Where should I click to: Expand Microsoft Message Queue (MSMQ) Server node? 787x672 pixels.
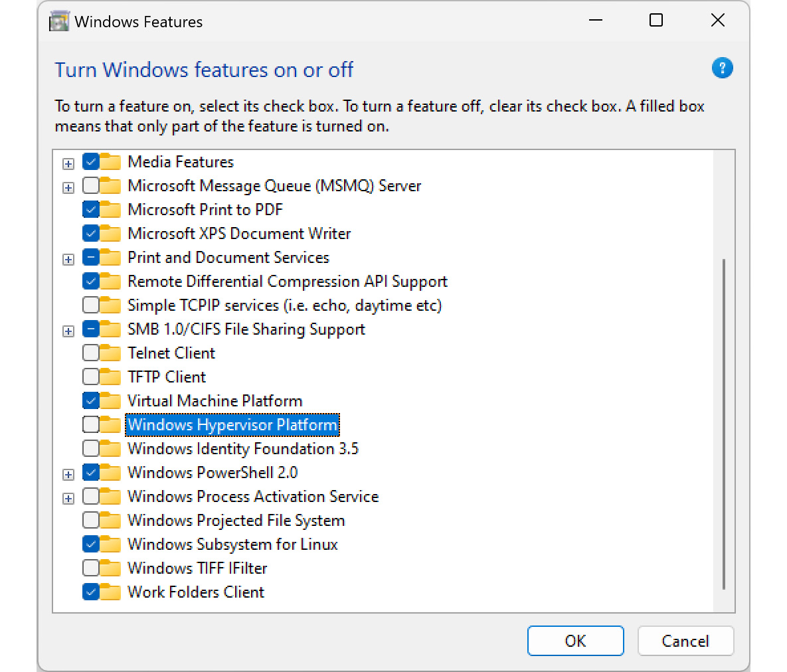pos(68,188)
